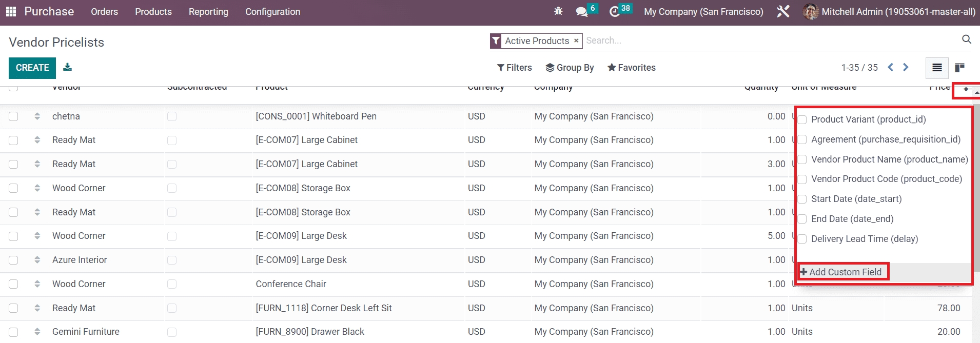Switch to list view
The image size is (980, 343).
[937, 68]
